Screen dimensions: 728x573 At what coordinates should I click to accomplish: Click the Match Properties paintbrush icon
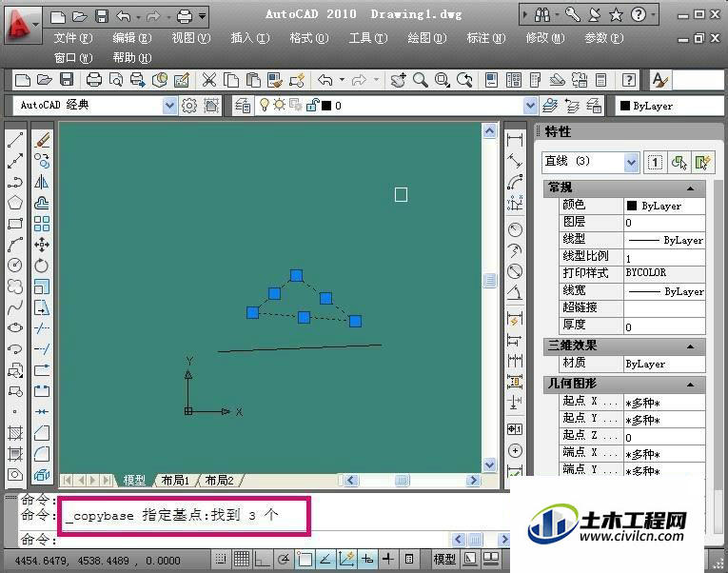(x=275, y=80)
